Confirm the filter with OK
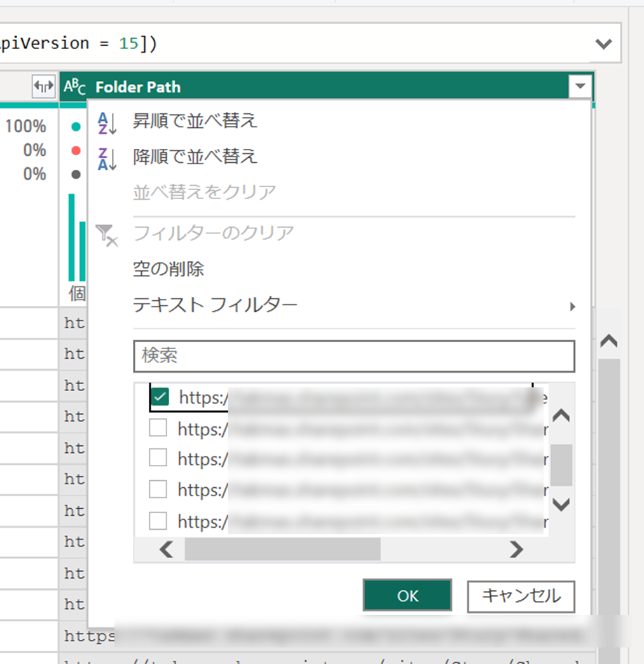 pyautogui.click(x=408, y=595)
